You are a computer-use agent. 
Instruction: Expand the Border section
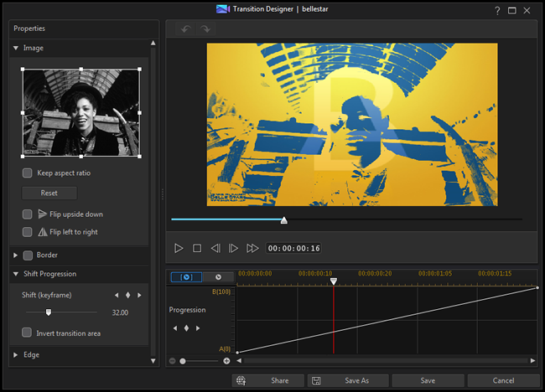pos(16,255)
